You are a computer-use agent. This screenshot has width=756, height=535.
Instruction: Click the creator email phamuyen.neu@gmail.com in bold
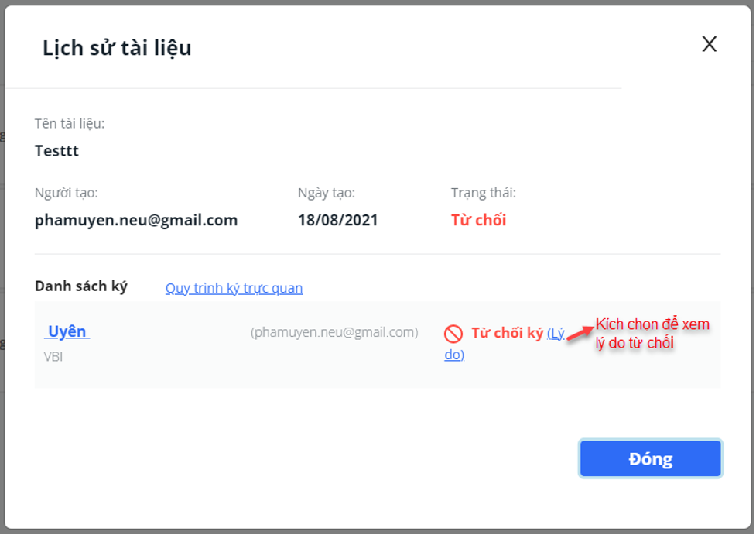point(136,220)
